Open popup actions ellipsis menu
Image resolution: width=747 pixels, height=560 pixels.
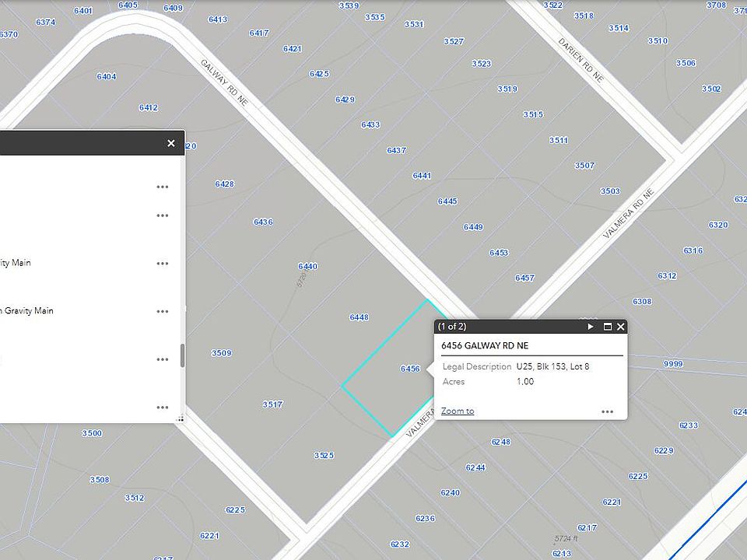tap(607, 412)
